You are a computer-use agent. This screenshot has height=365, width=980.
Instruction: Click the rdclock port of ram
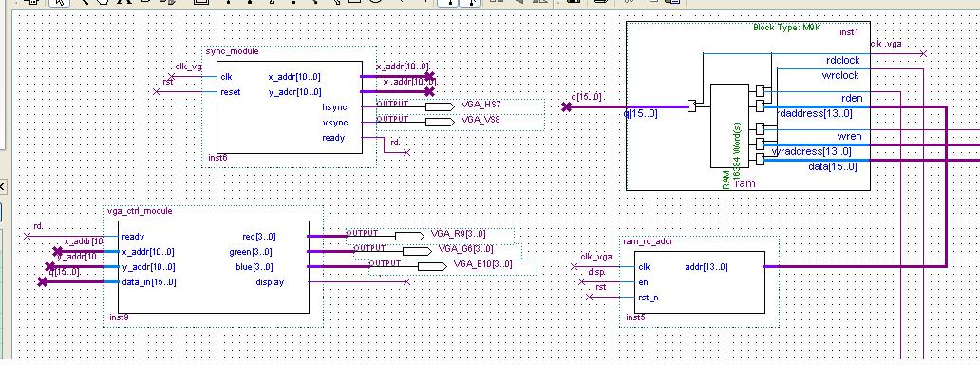[842, 61]
